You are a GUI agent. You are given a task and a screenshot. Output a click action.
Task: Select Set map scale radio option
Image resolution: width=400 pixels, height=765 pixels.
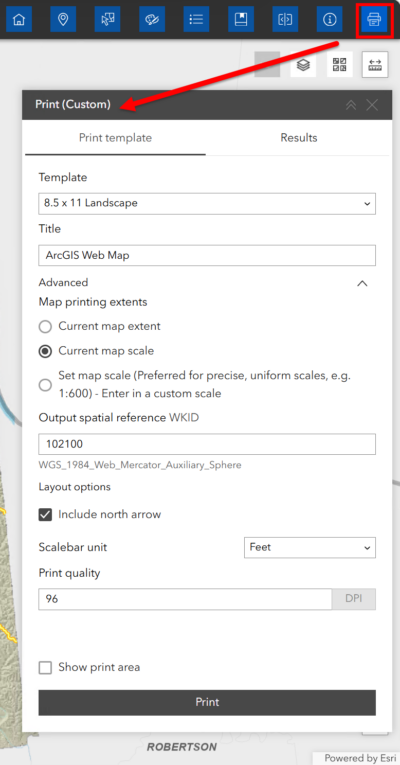click(x=45, y=385)
